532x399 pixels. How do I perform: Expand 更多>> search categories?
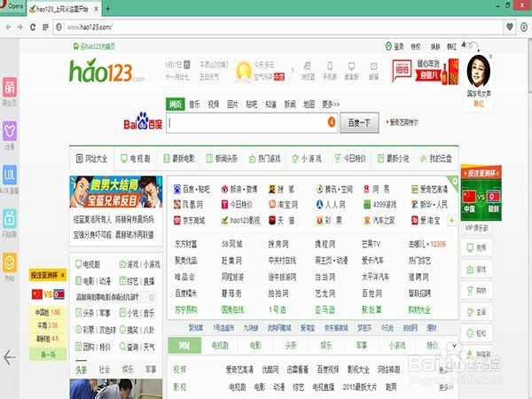(331, 104)
